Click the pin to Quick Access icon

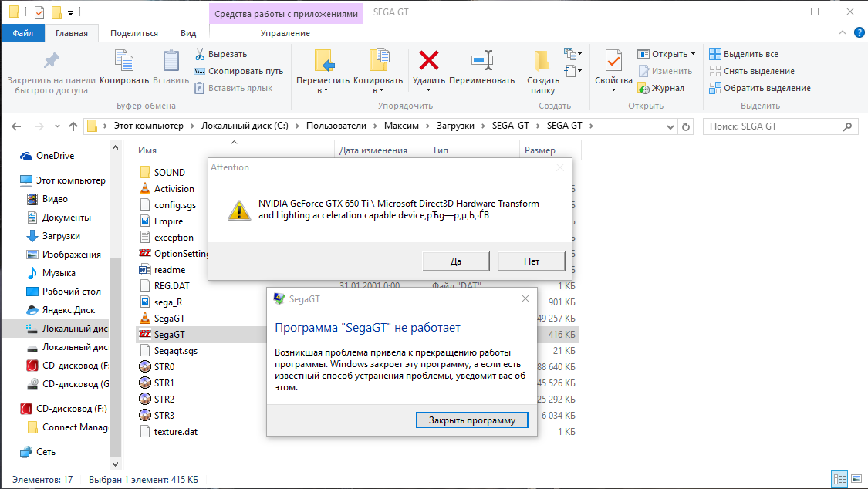[x=50, y=59]
